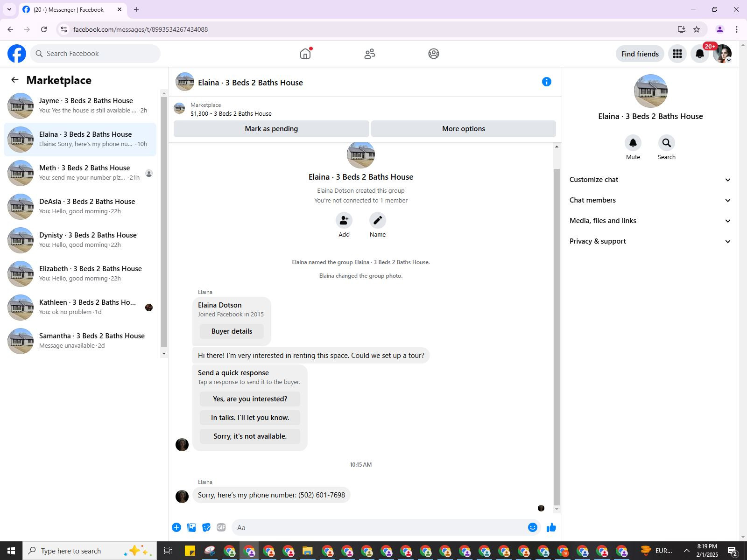The image size is (747, 560).
Task: Open the Facebook menu grid icon
Action: (677, 54)
